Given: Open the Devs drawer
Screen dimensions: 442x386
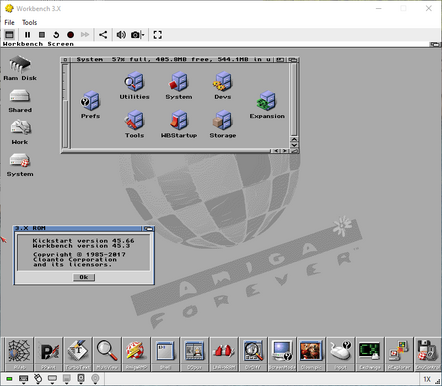Looking at the screenshot, I should (x=223, y=86).
